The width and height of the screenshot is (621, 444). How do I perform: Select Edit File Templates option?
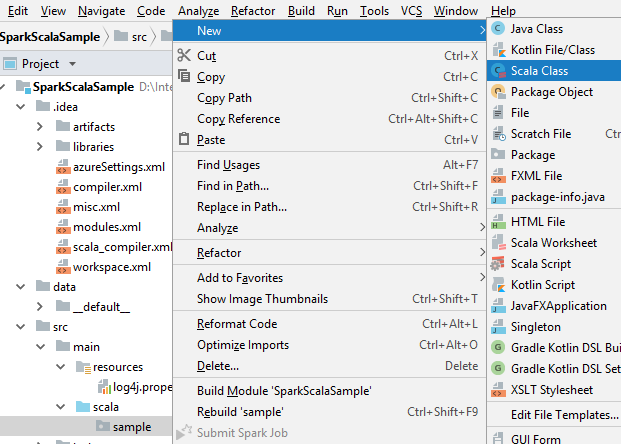(564, 415)
